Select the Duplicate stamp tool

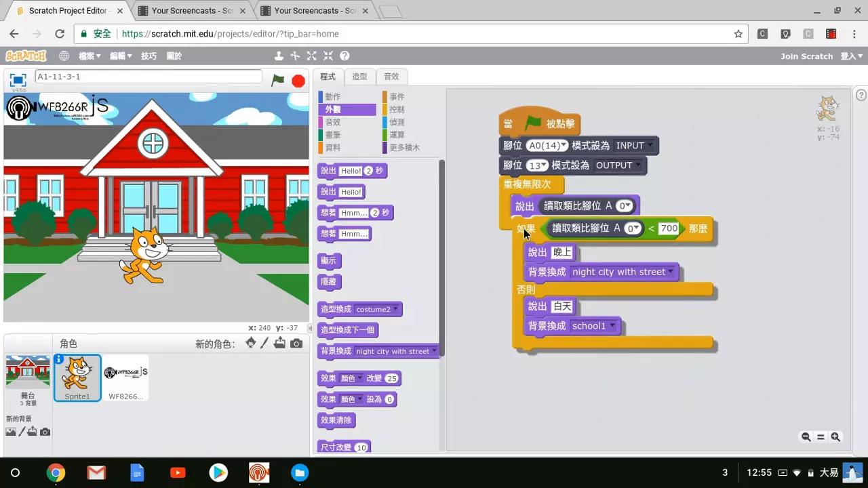tap(279, 56)
